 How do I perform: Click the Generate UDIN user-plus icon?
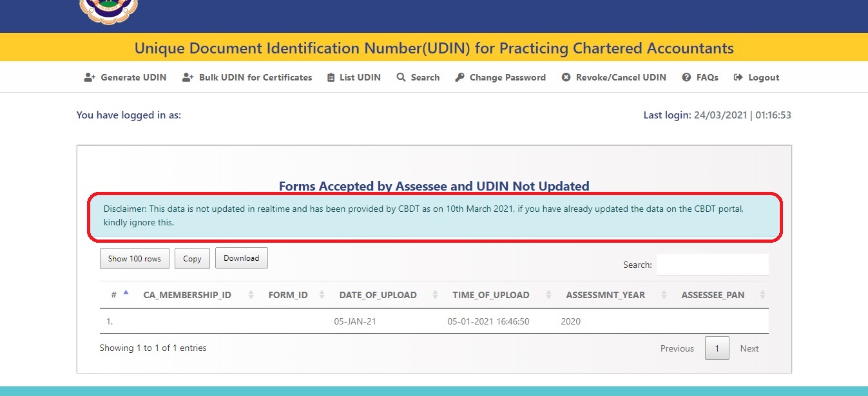90,77
